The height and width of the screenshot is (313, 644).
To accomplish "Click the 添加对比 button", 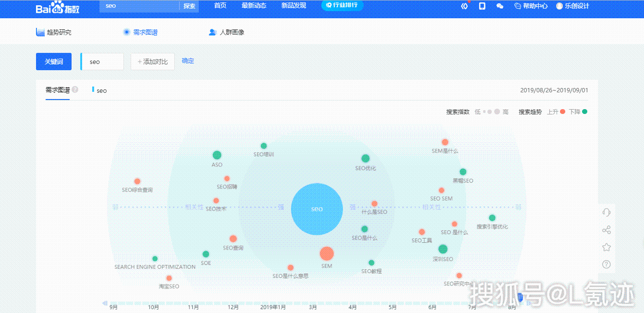I will (x=153, y=62).
